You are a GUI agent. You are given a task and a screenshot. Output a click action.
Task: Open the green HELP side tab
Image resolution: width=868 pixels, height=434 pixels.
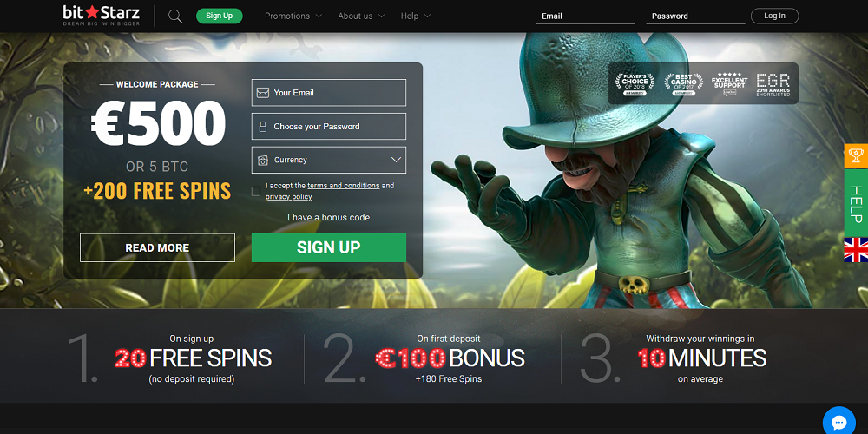pos(856,202)
